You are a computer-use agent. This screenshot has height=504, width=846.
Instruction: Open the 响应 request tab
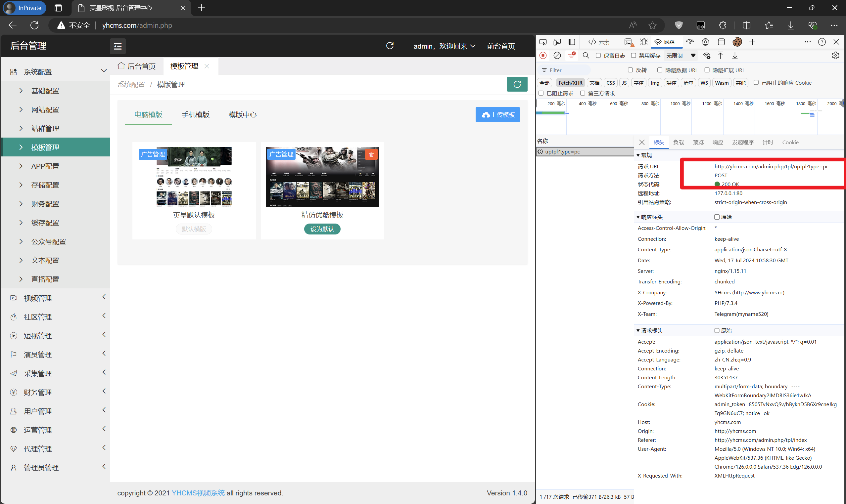(718, 143)
